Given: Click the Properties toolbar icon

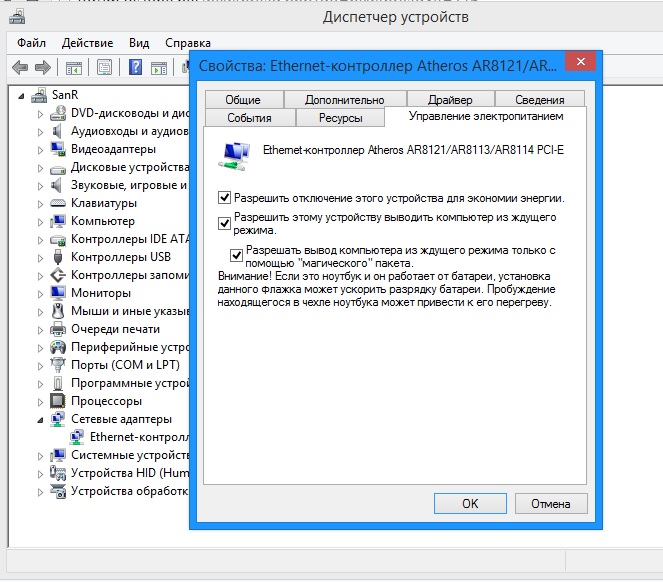Looking at the screenshot, I should point(103,68).
